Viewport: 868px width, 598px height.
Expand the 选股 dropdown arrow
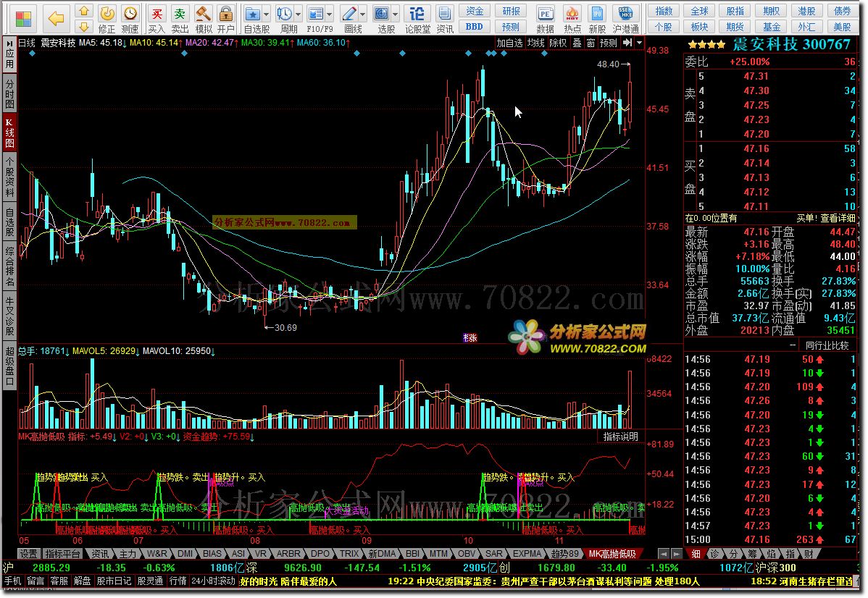click(396, 14)
